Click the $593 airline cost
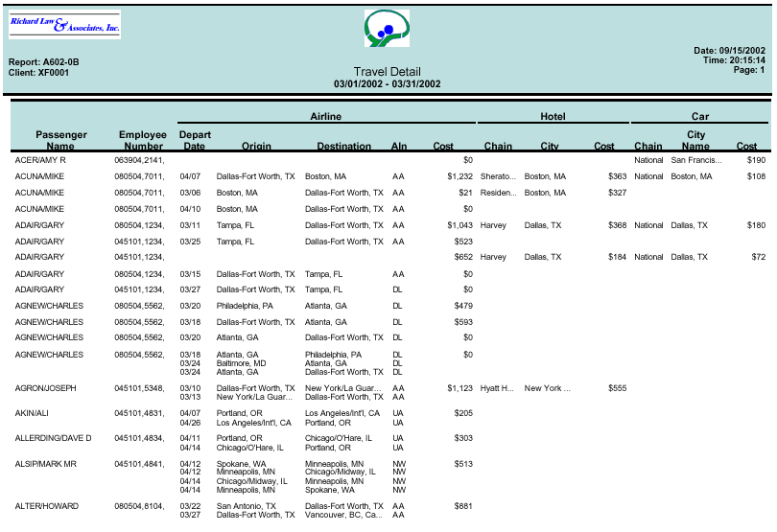The height and width of the screenshot is (532, 777). coord(463,322)
